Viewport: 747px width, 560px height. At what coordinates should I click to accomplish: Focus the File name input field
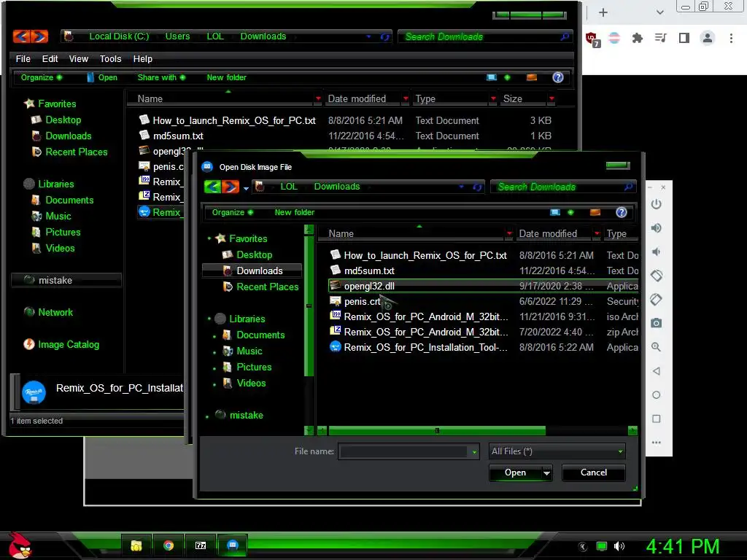coord(403,451)
